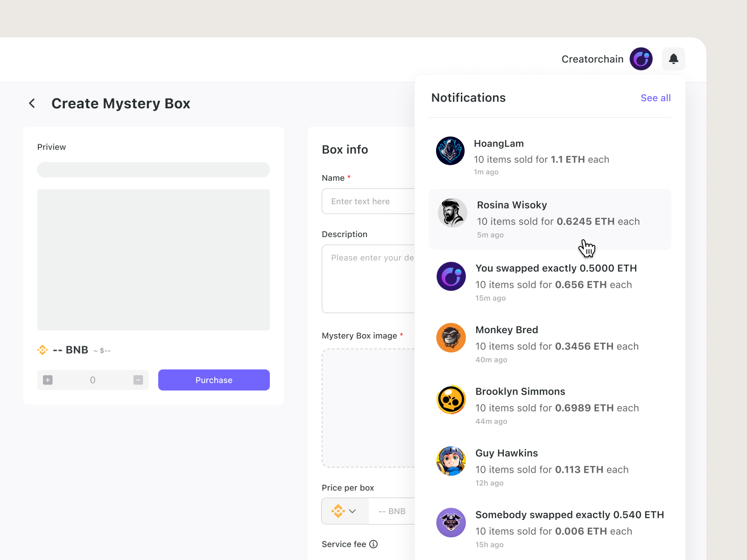The image size is (747, 560).
Task: Click HoangLam's notification avatar
Action: tap(451, 151)
